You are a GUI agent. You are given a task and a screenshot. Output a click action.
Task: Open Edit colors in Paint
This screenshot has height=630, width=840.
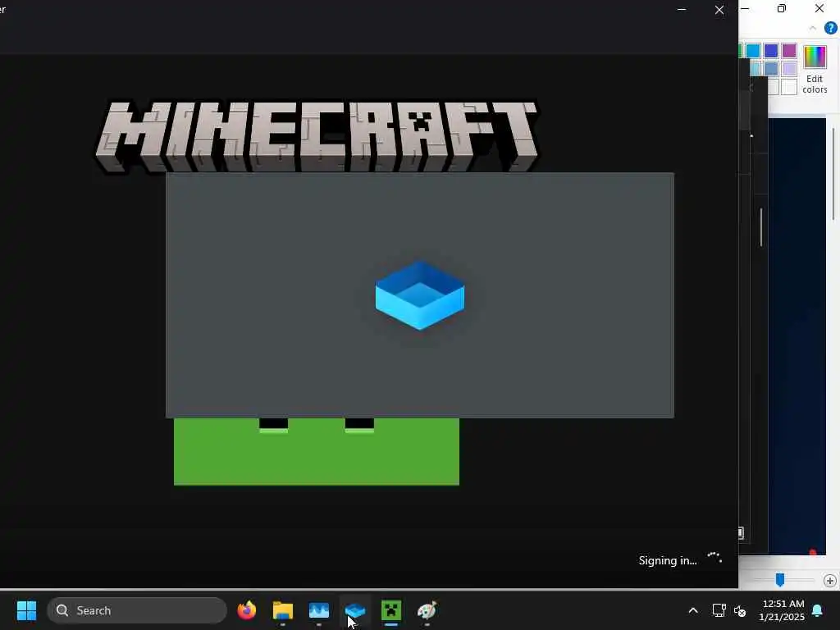(815, 70)
